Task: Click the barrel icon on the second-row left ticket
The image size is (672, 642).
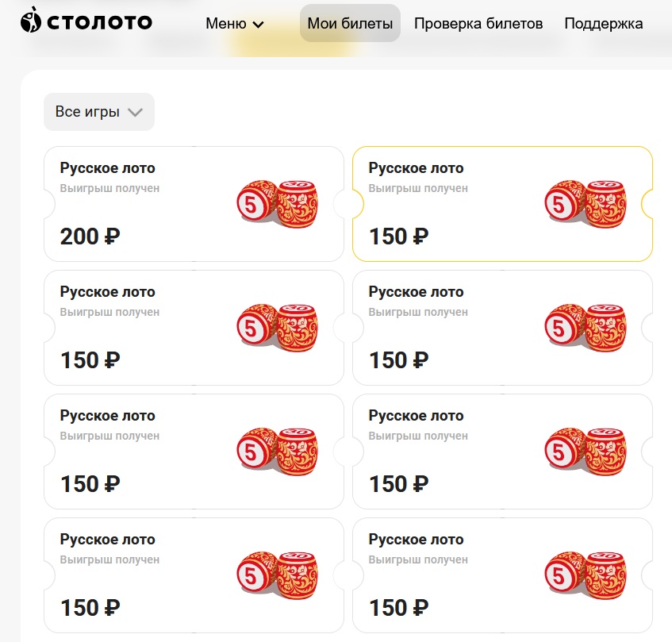Action: click(x=278, y=328)
